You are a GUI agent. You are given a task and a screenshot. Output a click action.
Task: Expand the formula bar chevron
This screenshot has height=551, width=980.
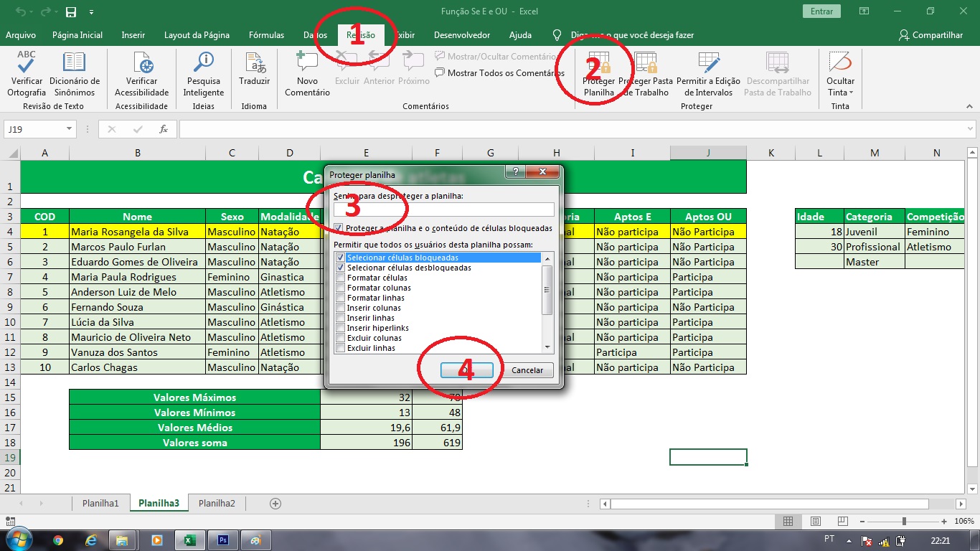[x=970, y=129]
